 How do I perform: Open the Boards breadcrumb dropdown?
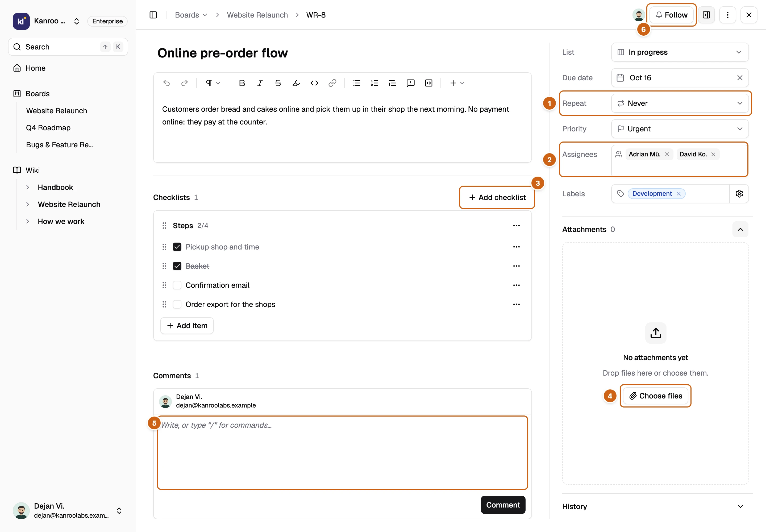tap(191, 15)
